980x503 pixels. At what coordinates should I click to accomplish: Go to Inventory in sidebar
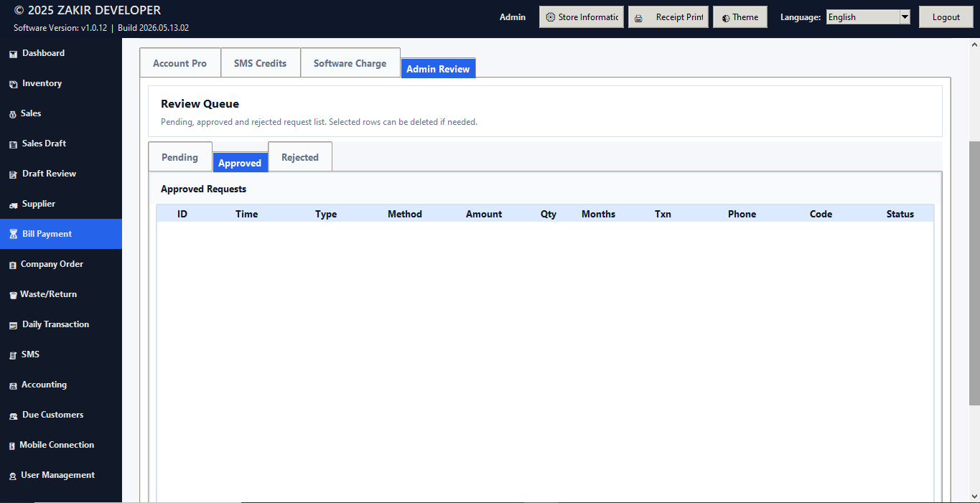pyautogui.click(x=61, y=83)
